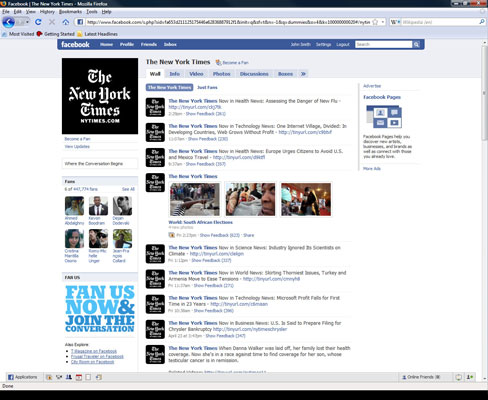
Task: Reload the page with the refresh icon
Action: 38,22
